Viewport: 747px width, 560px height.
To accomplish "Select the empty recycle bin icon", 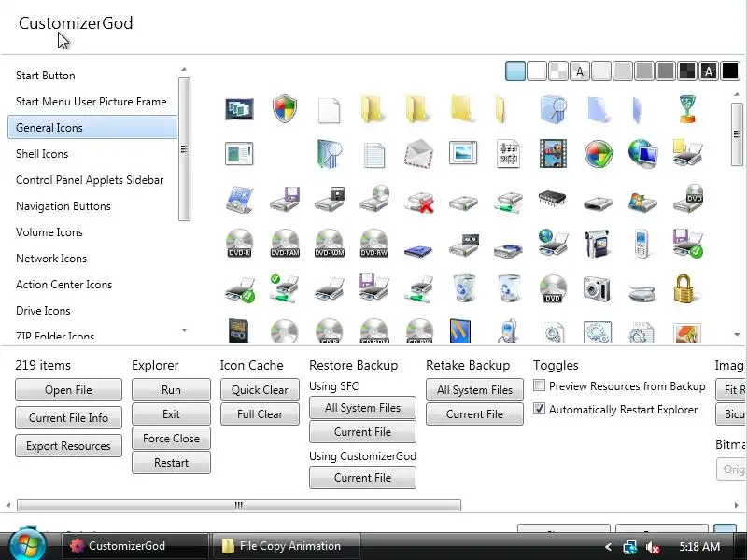I will point(509,288).
